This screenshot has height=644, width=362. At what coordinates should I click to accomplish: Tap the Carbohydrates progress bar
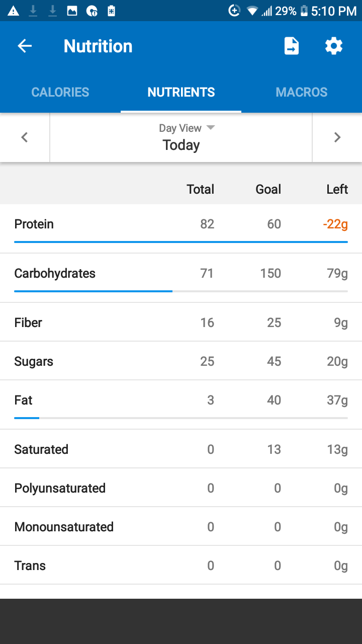pyautogui.click(x=181, y=291)
